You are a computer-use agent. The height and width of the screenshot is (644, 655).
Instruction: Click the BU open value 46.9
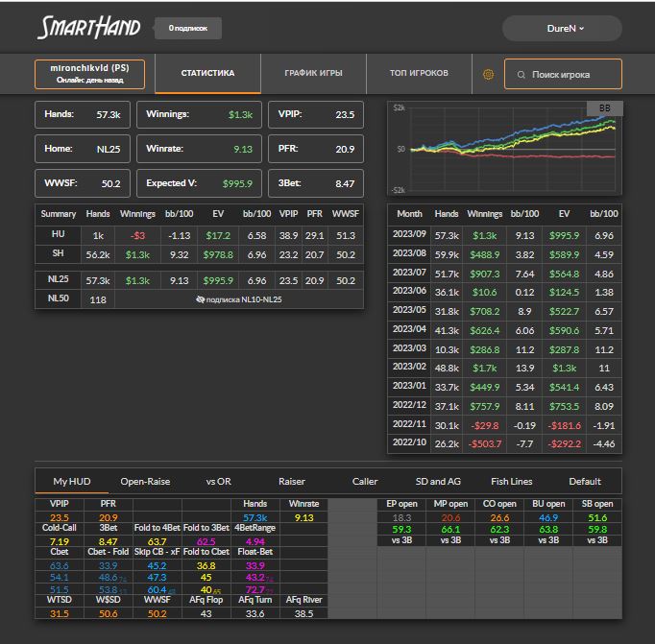tap(548, 518)
